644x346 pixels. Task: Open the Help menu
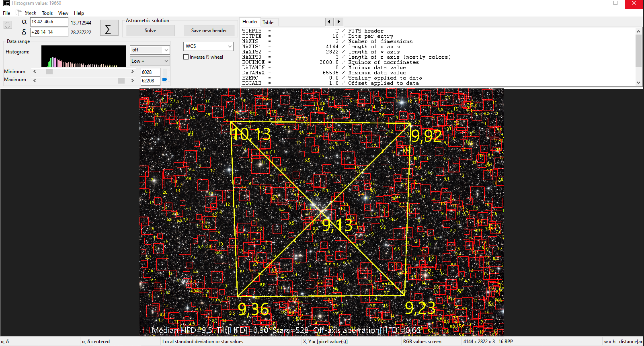(79, 13)
